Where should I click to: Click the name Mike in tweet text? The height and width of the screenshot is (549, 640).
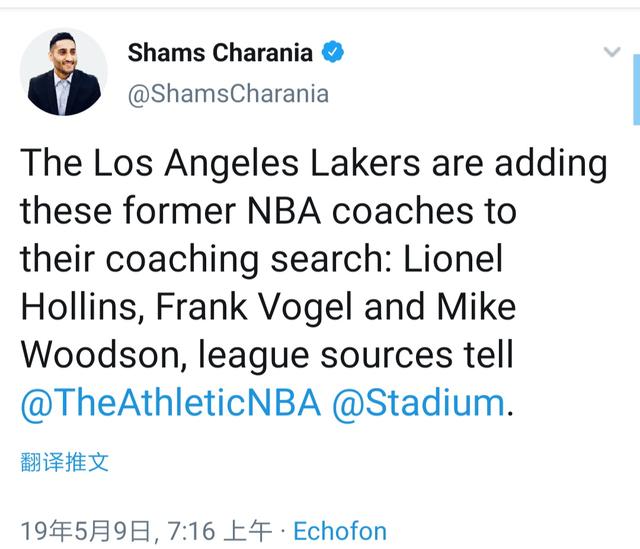476,307
